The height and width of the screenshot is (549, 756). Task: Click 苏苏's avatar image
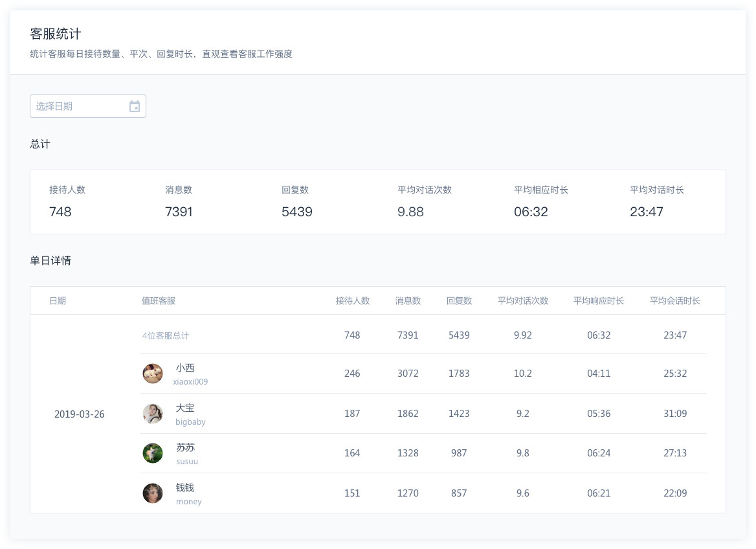pyautogui.click(x=153, y=453)
